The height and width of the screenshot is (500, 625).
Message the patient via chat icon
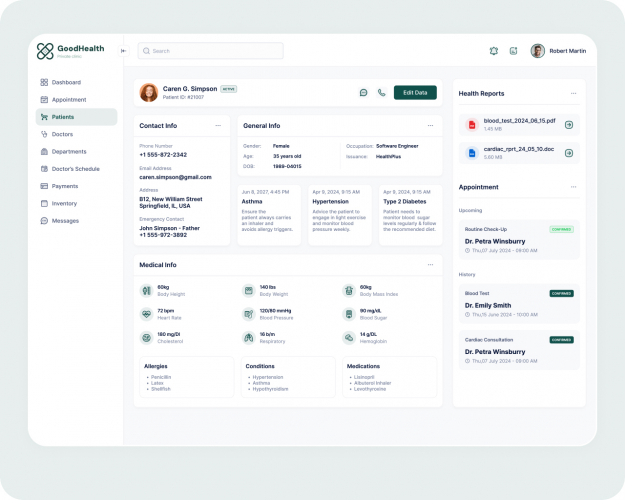click(364, 93)
